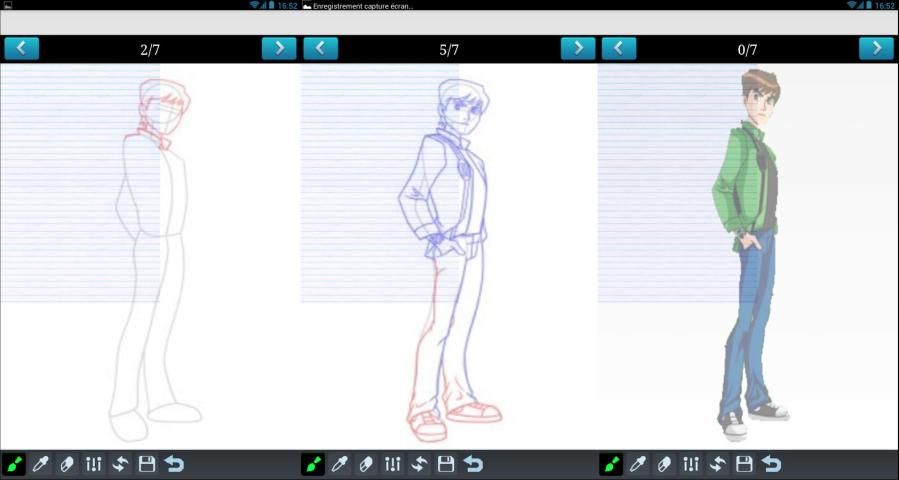Open brush settings sliders in the 2/7 panel
The image size is (899, 480).
[x=94, y=464]
